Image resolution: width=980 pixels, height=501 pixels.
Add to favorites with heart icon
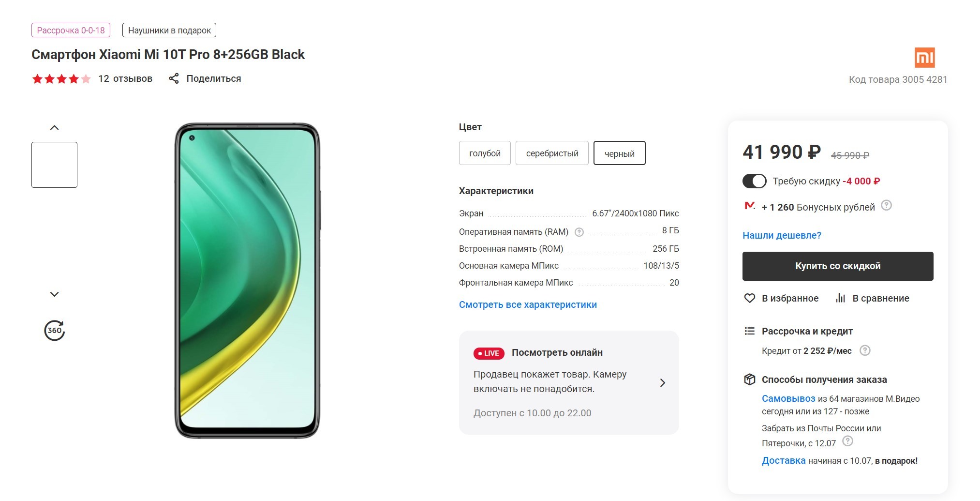click(749, 298)
